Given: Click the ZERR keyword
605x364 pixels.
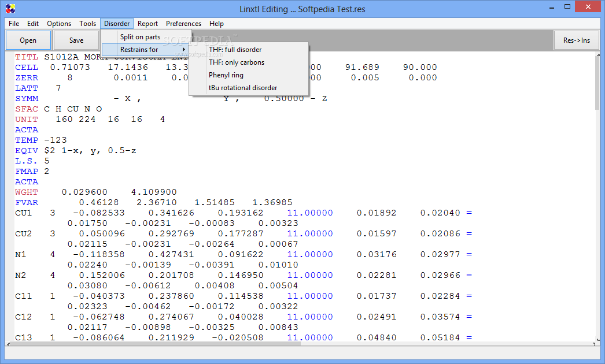Looking at the screenshot, I should click(27, 78).
